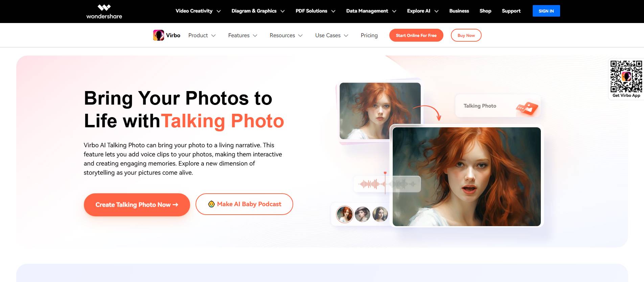Expand the Data Management chevron

[394, 11]
